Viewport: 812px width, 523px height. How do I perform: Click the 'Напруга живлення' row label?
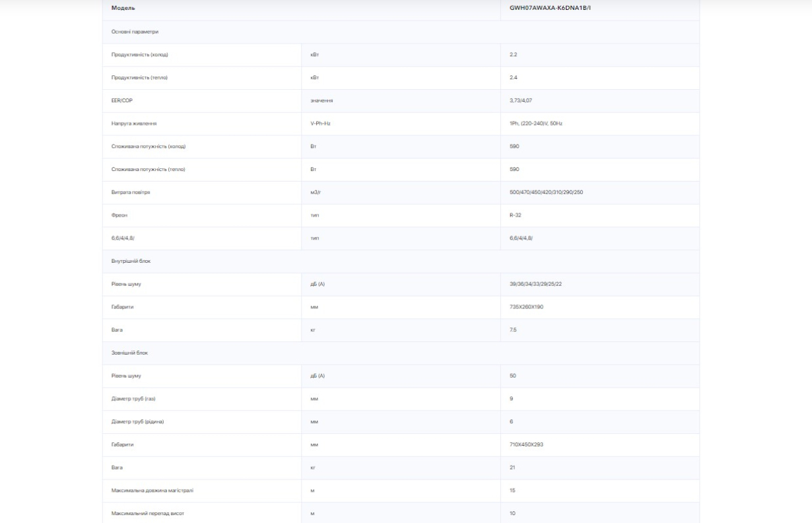[134, 123]
